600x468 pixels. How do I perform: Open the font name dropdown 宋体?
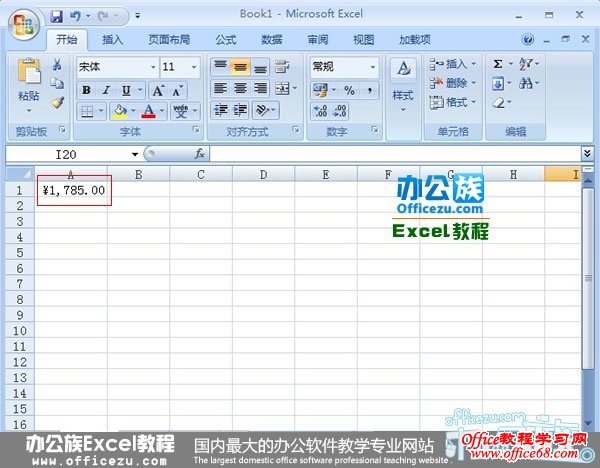[153, 67]
